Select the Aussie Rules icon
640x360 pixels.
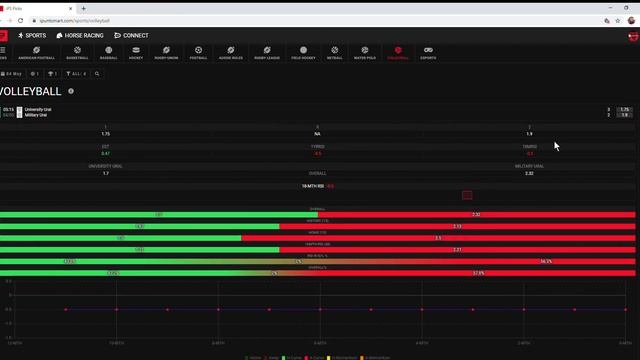click(231, 50)
